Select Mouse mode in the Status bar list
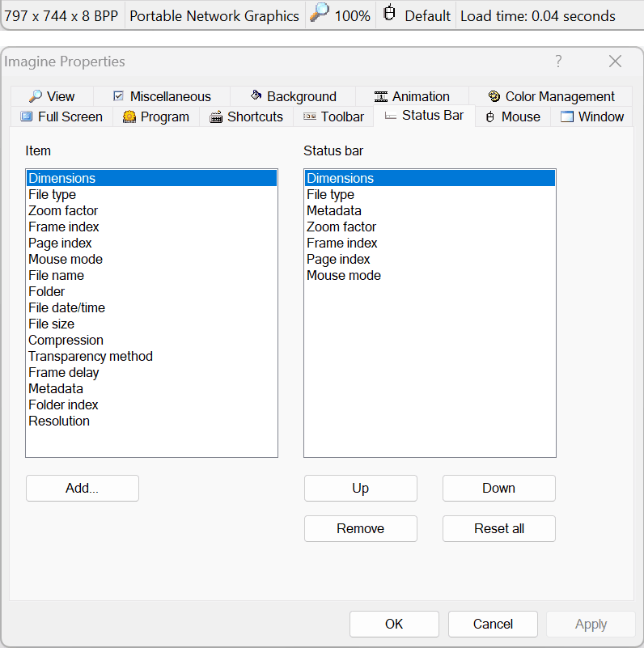 pyautogui.click(x=430, y=275)
